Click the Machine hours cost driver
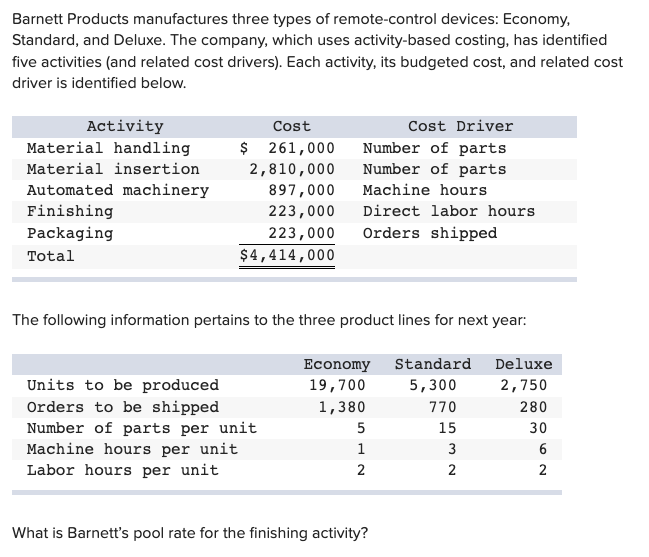The width and height of the screenshot is (649, 557). [424, 190]
